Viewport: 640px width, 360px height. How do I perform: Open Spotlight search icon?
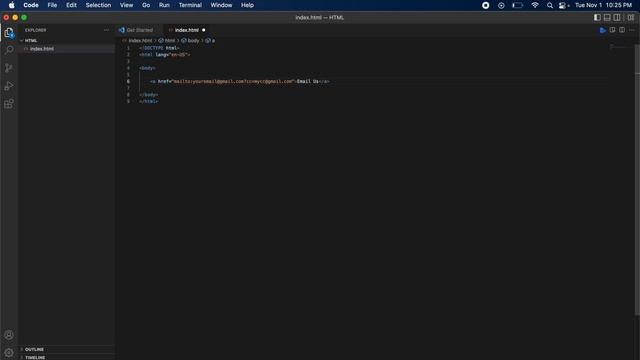point(550,5)
